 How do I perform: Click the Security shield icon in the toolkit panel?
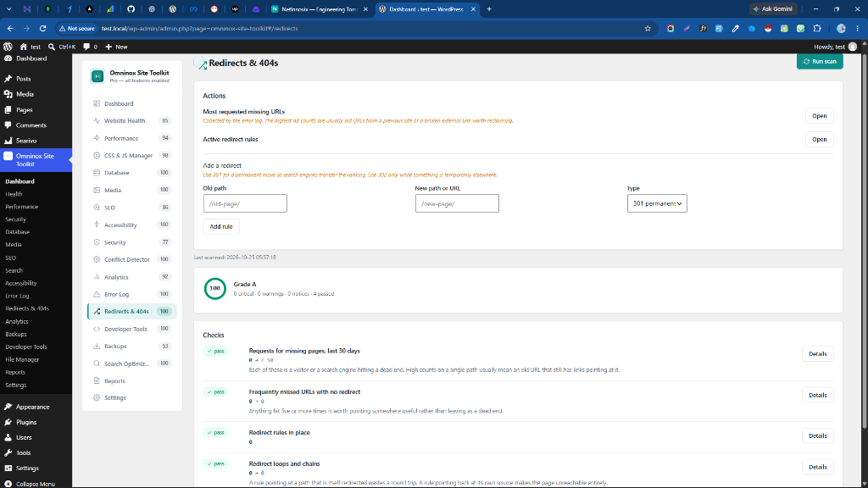point(97,242)
